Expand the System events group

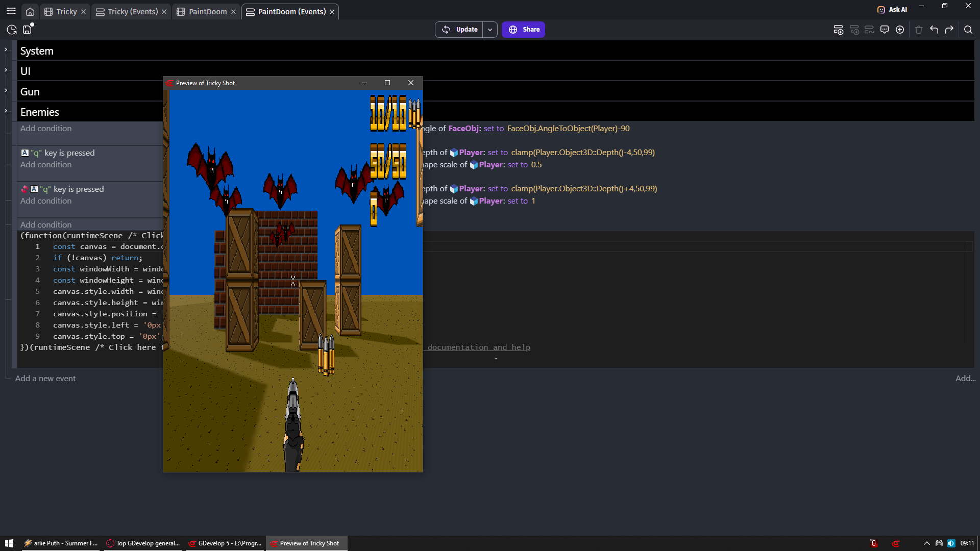tap(6, 49)
